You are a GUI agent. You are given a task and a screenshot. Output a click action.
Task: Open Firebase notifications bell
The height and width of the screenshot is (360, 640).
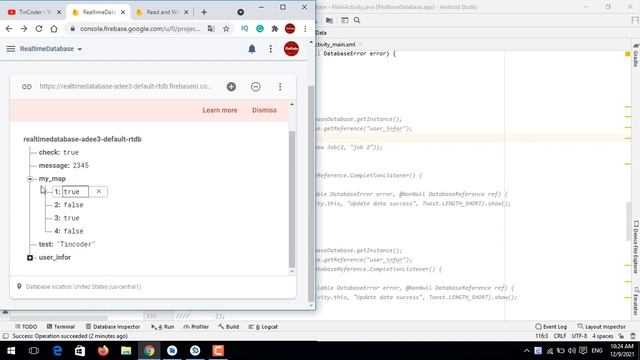pyautogui.click(x=252, y=49)
